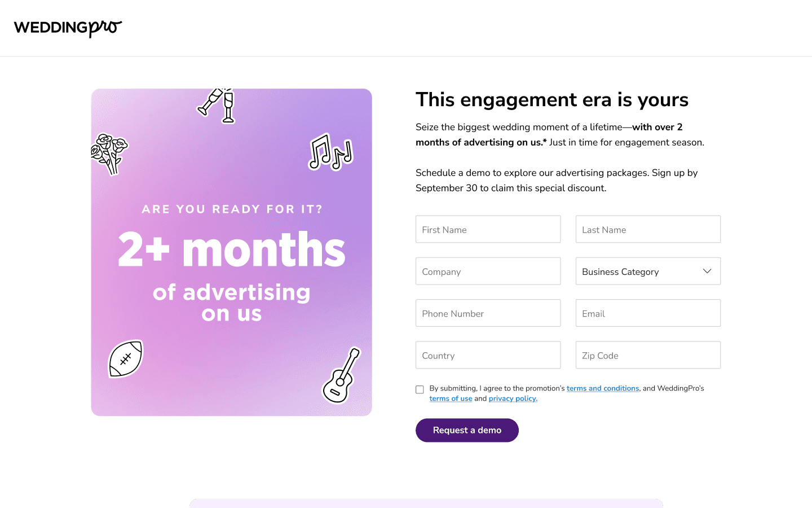Select the Company input field
The height and width of the screenshot is (508, 812).
tap(488, 271)
